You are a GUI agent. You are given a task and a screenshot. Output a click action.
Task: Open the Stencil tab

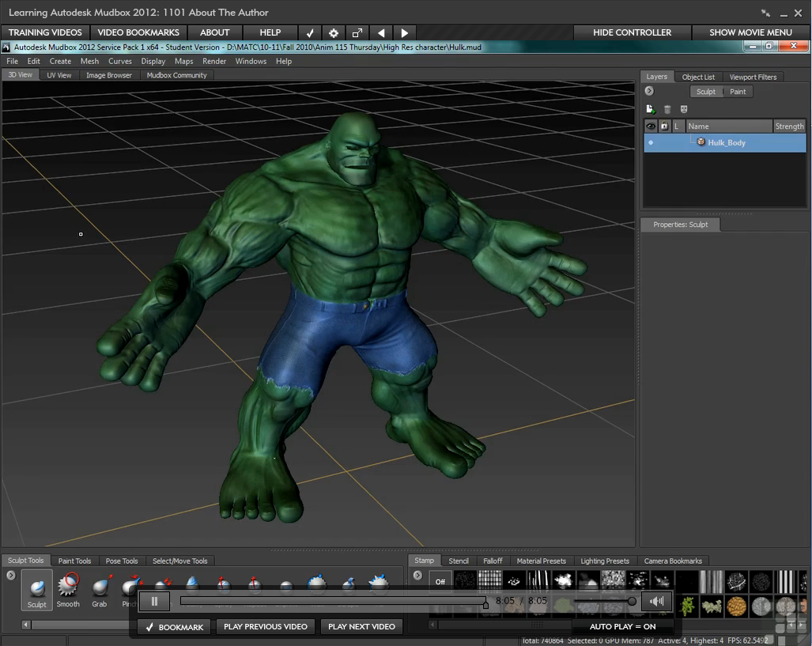(x=459, y=561)
